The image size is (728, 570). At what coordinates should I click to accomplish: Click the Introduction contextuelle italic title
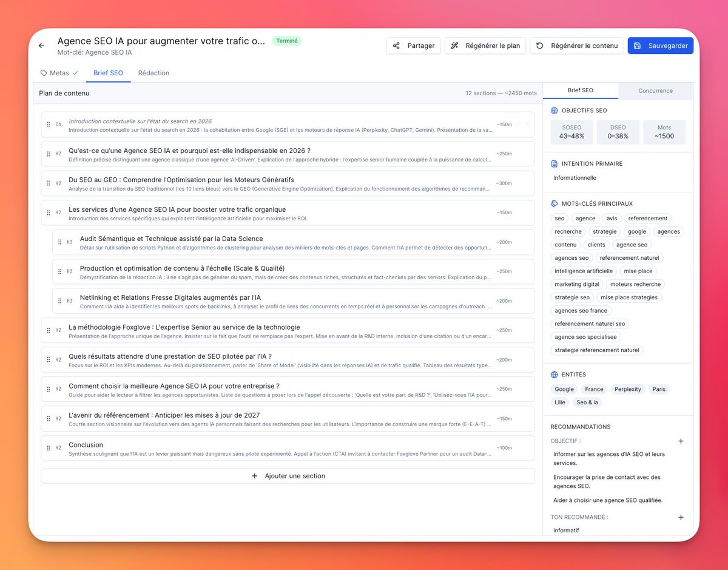[140, 121]
